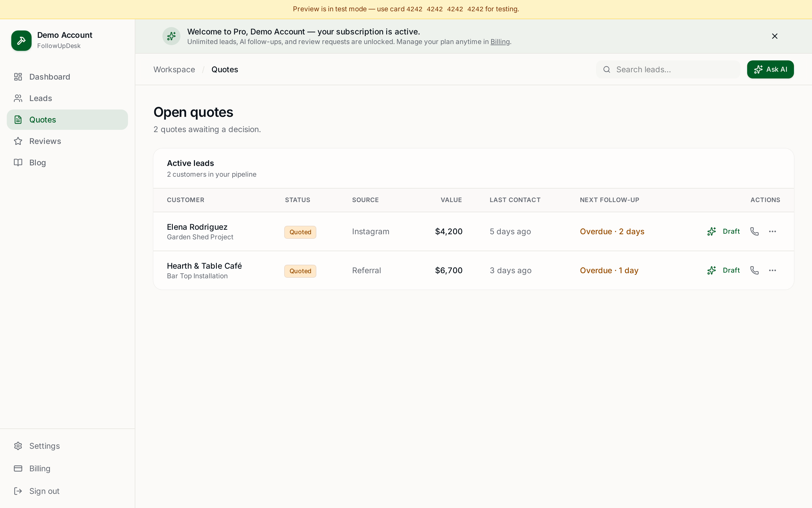Call Hearth & Table Café via phone icon
The width and height of the screenshot is (812, 508).
[754, 270]
